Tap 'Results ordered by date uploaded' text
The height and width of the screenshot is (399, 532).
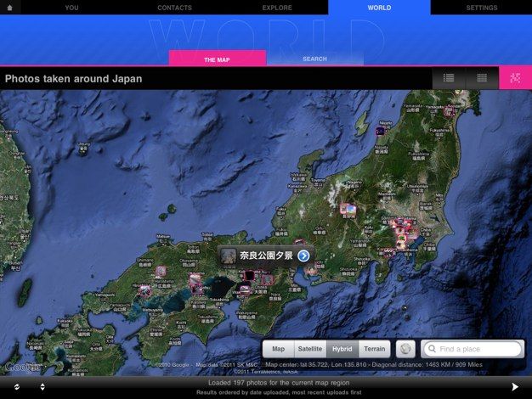(279, 392)
